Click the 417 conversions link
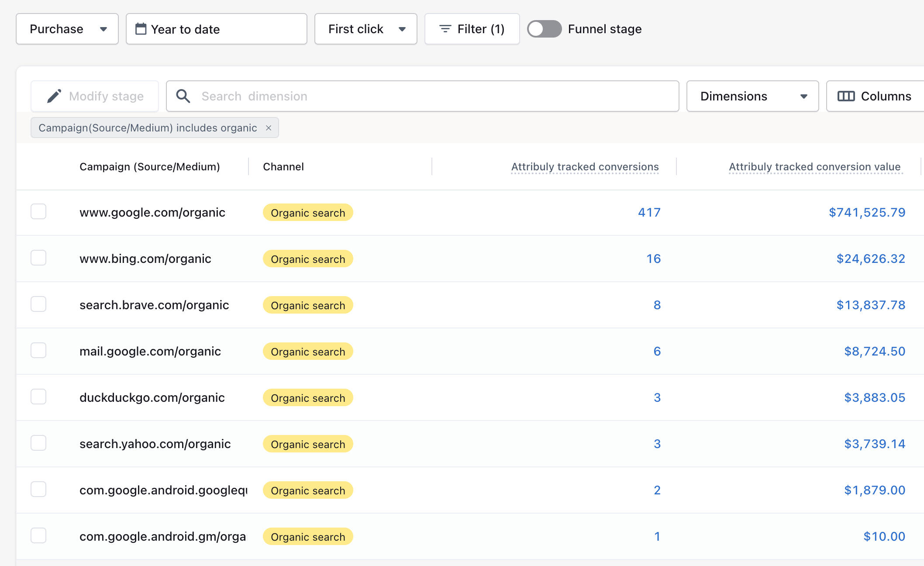This screenshot has width=924, height=566. click(x=649, y=212)
